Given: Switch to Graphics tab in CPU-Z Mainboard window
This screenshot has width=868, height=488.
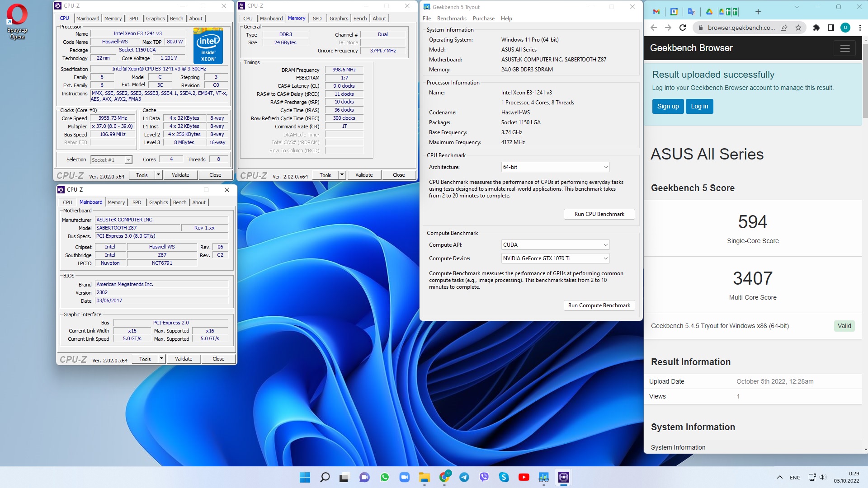Looking at the screenshot, I should click(158, 202).
